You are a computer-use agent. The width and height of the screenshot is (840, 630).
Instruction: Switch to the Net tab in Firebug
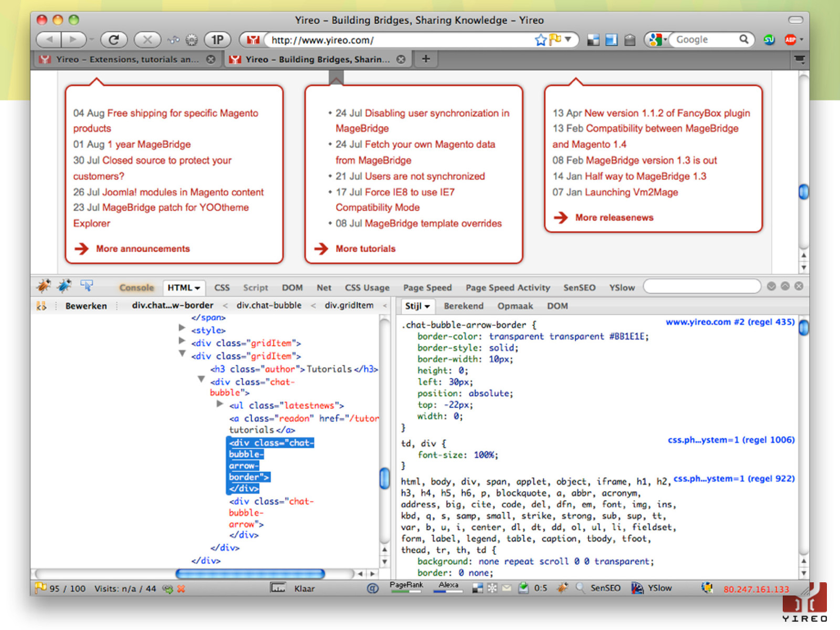(324, 288)
